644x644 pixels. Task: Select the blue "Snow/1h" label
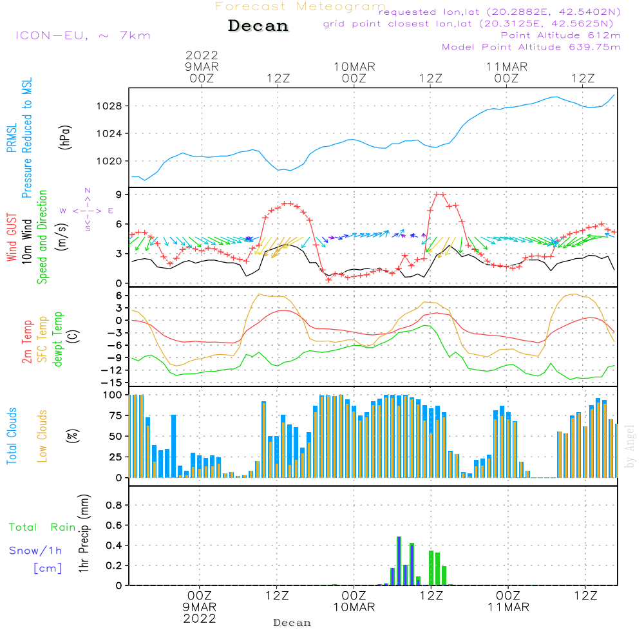click(35, 551)
